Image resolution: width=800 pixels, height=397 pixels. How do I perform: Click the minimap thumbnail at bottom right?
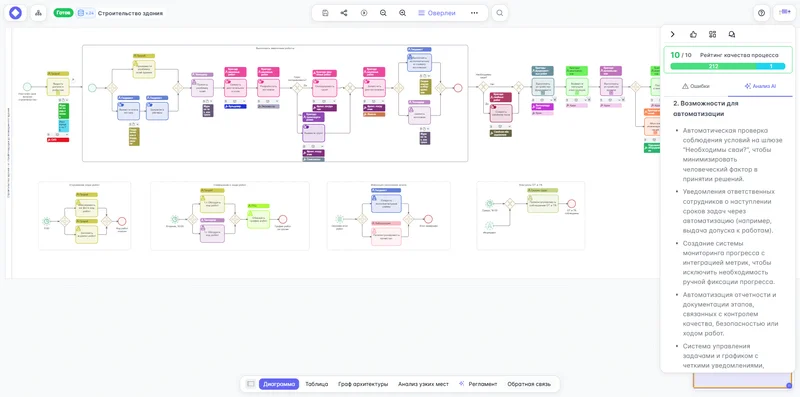click(742, 380)
